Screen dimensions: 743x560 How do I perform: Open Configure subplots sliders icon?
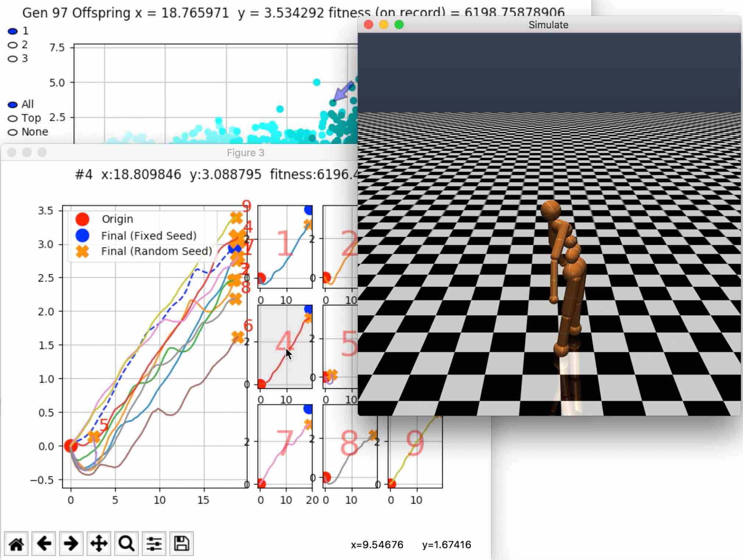click(154, 543)
